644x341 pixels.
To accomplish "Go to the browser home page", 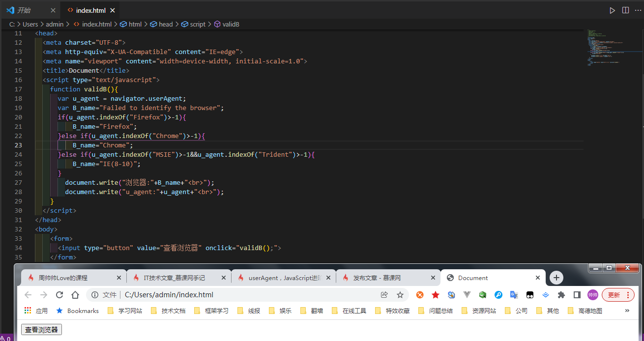I will pyautogui.click(x=75, y=295).
